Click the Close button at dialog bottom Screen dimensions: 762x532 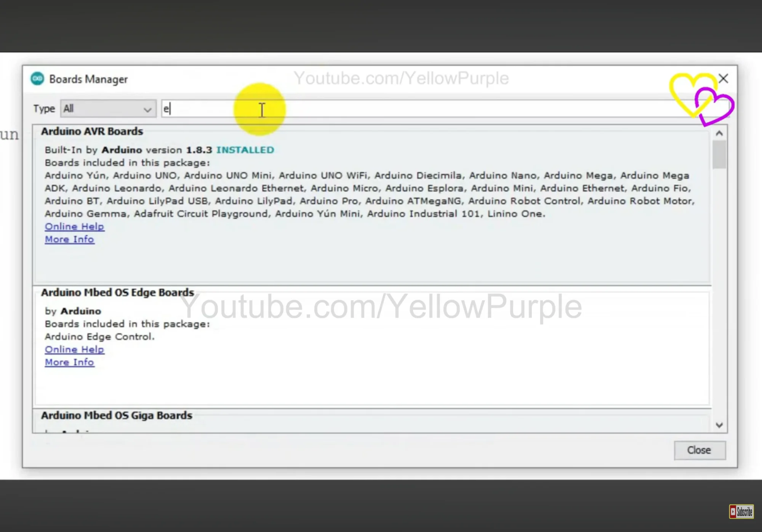point(700,450)
